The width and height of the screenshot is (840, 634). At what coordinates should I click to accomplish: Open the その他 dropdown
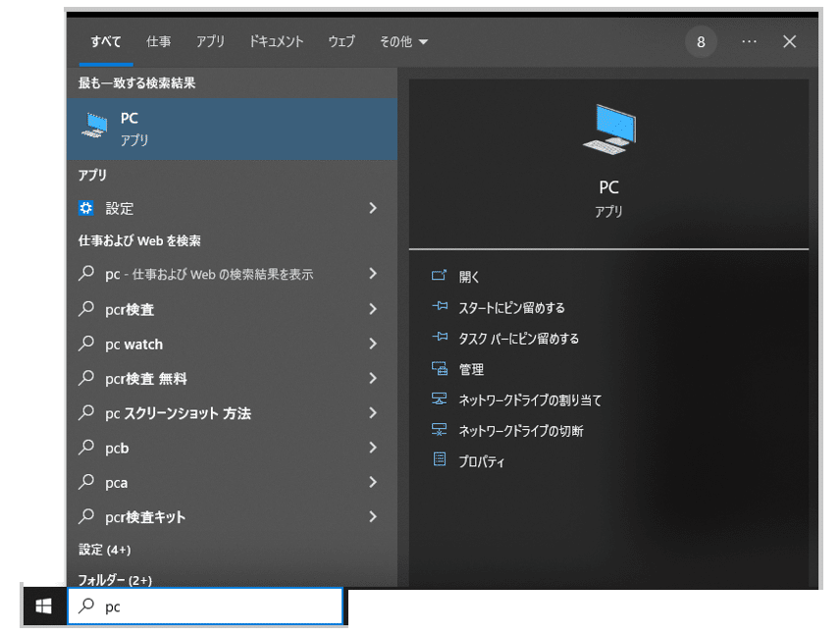(x=403, y=41)
